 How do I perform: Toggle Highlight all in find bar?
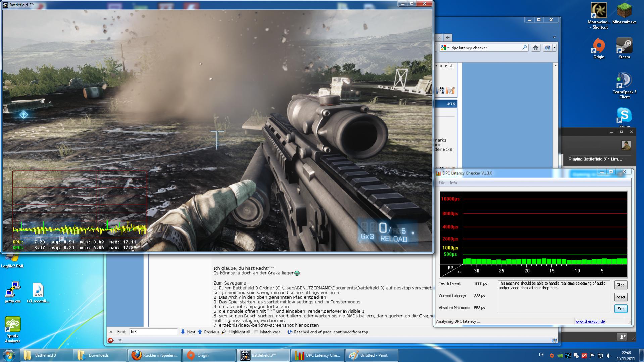pyautogui.click(x=236, y=332)
